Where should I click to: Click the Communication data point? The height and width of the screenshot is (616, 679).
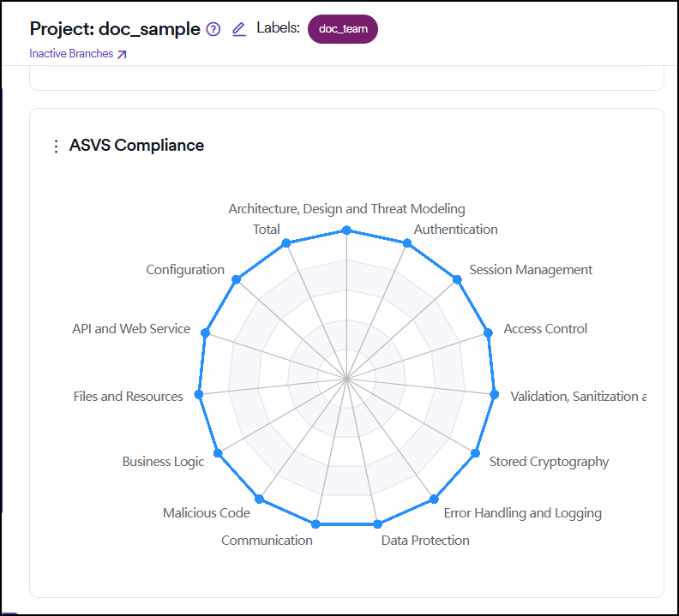316,523
